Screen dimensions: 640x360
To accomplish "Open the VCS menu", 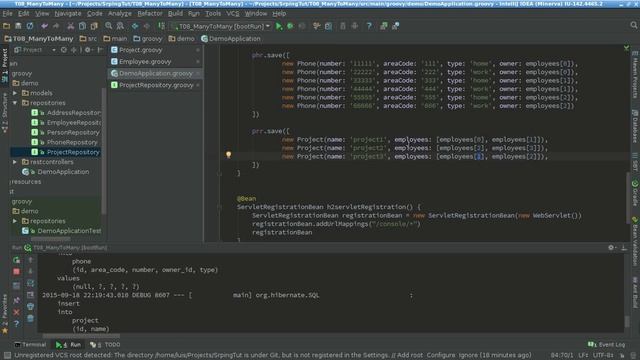I will pos(233,13).
